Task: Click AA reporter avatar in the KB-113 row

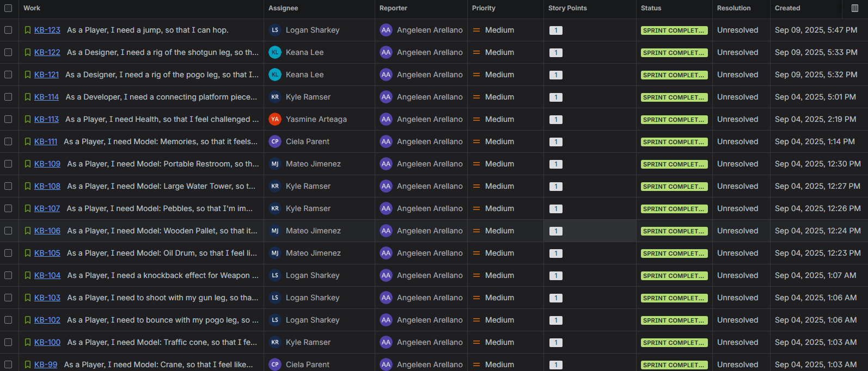Action: pos(386,119)
